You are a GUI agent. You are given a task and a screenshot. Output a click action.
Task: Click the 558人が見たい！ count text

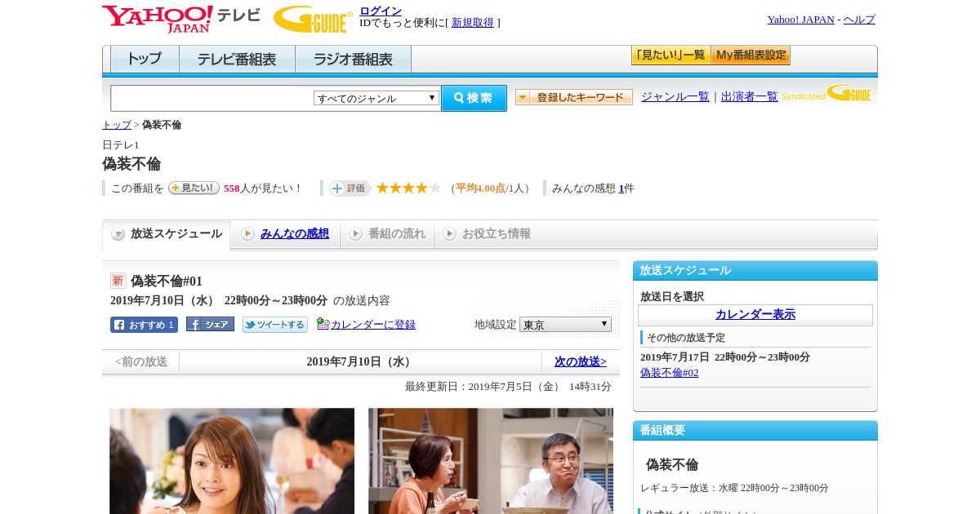pyautogui.click(x=263, y=188)
